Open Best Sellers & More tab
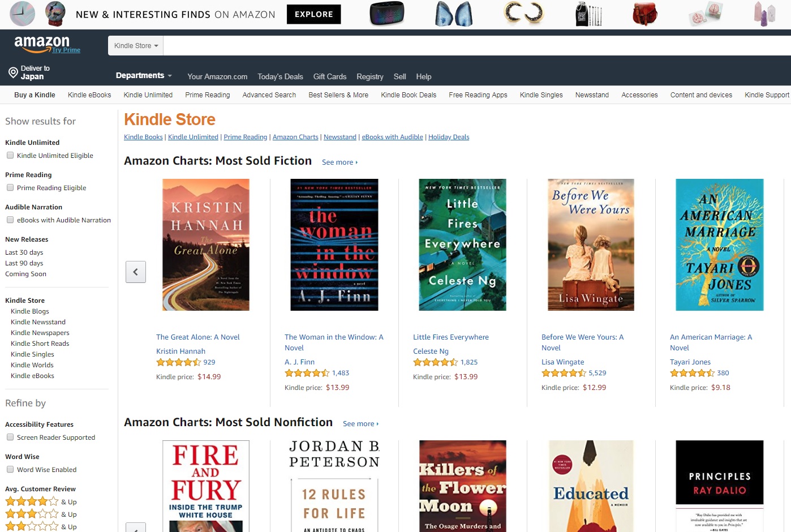Image resolution: width=791 pixels, height=532 pixels. pos(338,95)
